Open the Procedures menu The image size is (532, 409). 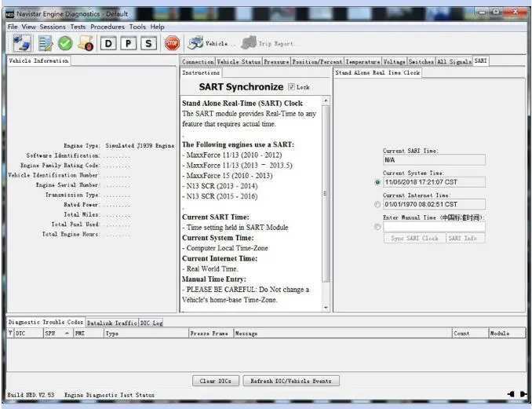(x=107, y=27)
